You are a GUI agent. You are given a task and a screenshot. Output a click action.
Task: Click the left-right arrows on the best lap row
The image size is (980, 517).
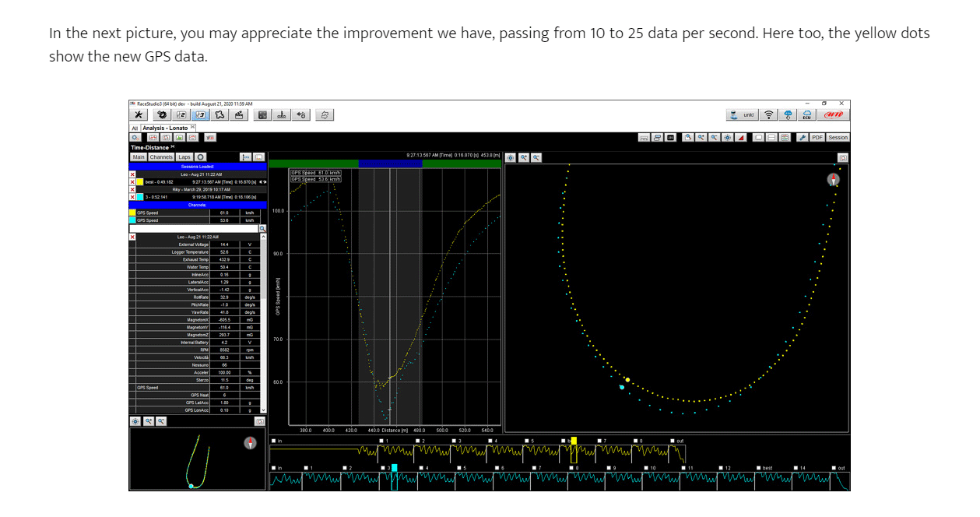[263, 182]
